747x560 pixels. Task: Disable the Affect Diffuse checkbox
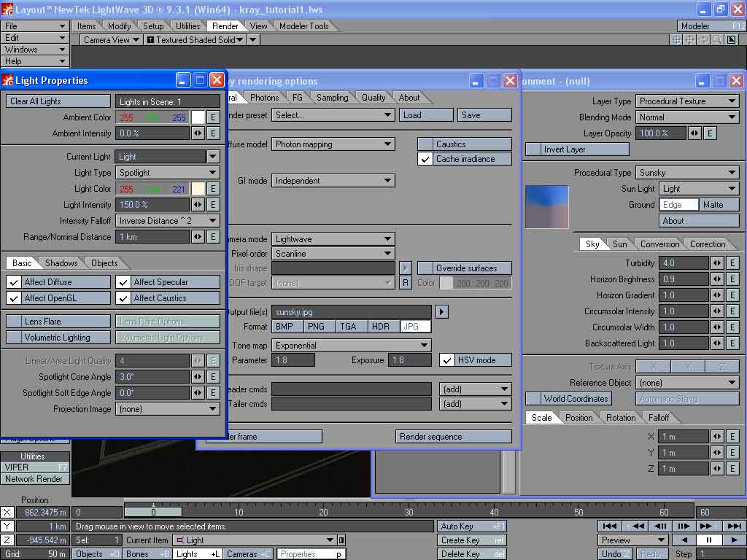(14, 282)
